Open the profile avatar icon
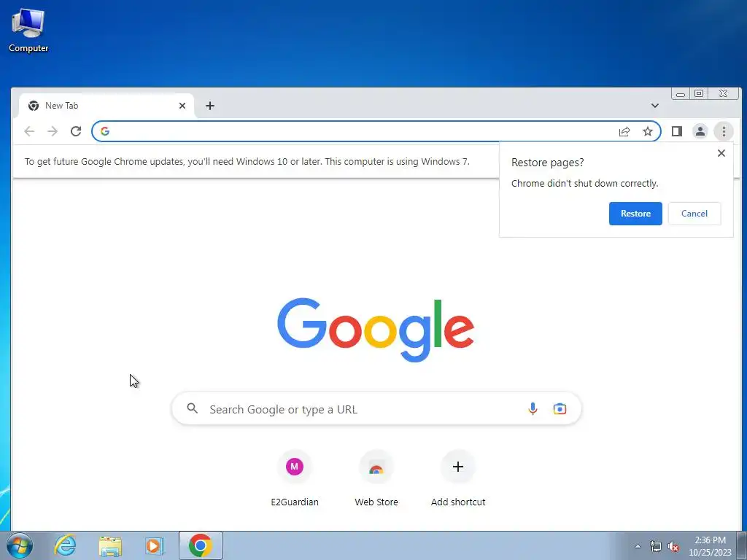Image resolution: width=747 pixels, height=560 pixels. coord(700,131)
